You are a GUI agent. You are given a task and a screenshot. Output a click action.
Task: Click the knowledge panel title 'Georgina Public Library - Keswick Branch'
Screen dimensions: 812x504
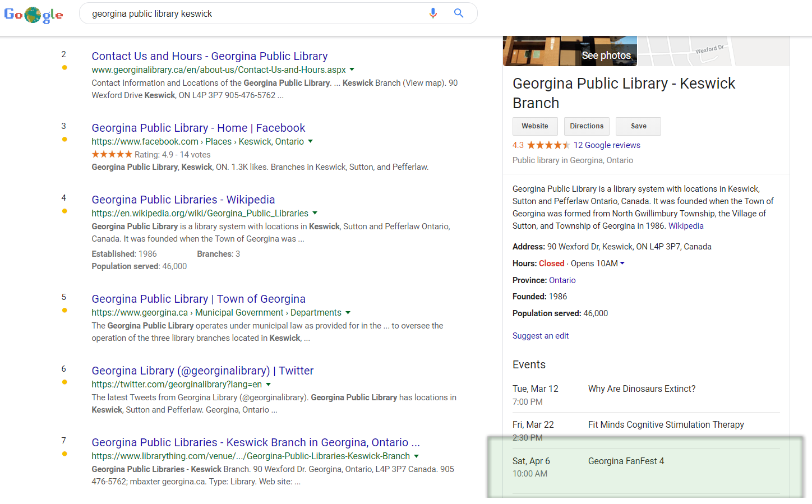coord(624,93)
